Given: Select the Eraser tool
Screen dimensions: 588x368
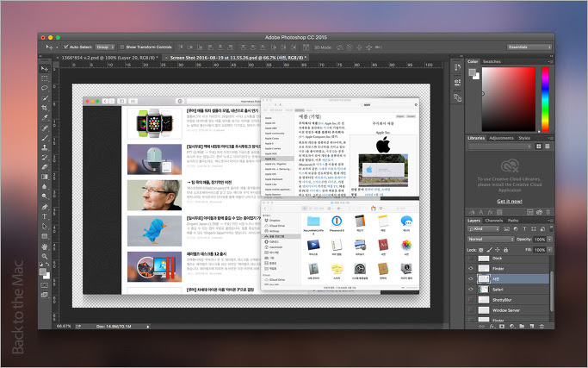Looking at the screenshot, I should [44, 167].
